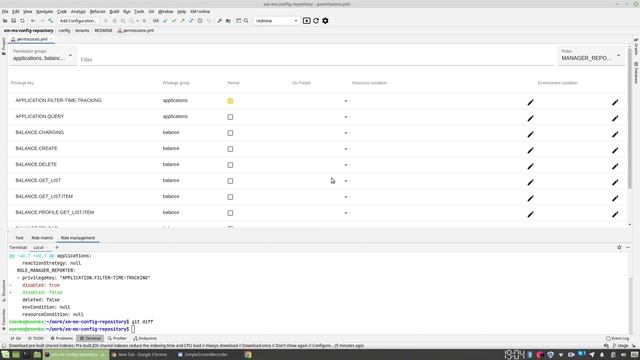Select the Role management tab
640x360 pixels.
(x=78, y=238)
